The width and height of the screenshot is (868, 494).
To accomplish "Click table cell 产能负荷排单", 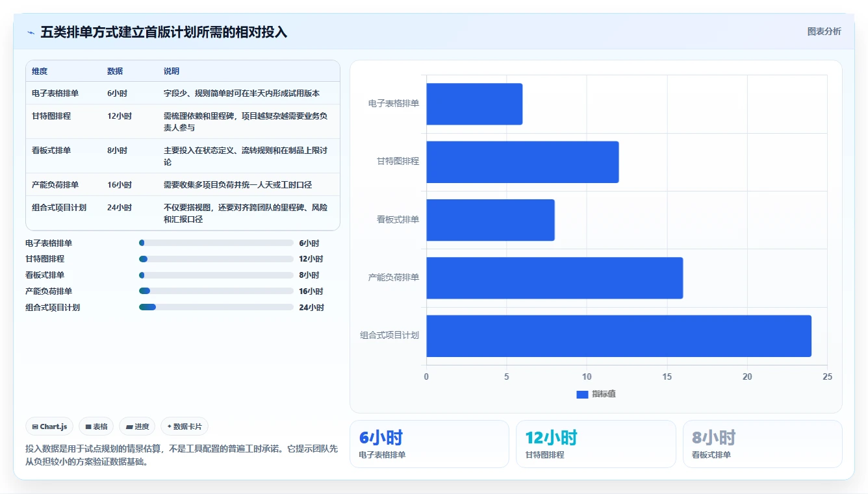I will coord(55,185).
